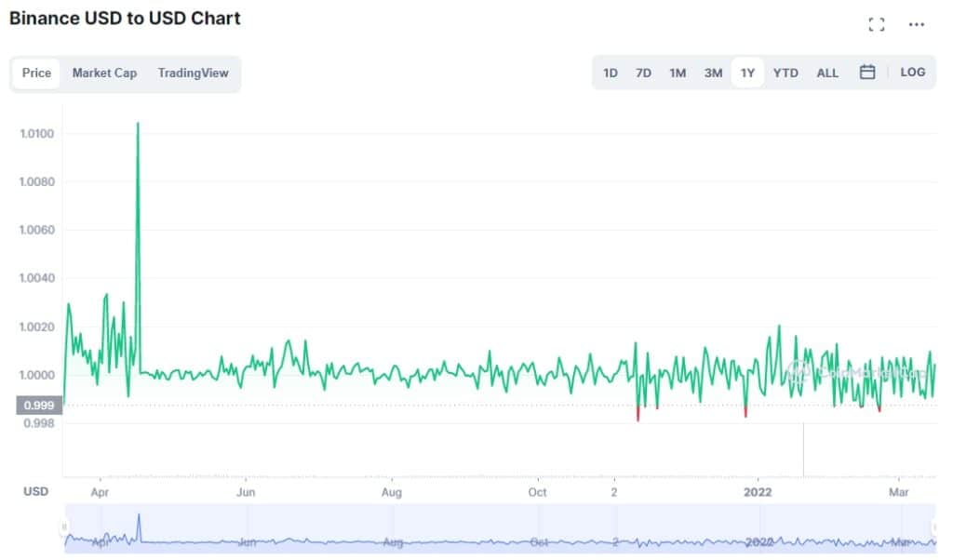Expand chart to fullscreen
This screenshot has height=560, width=953.
click(x=876, y=24)
